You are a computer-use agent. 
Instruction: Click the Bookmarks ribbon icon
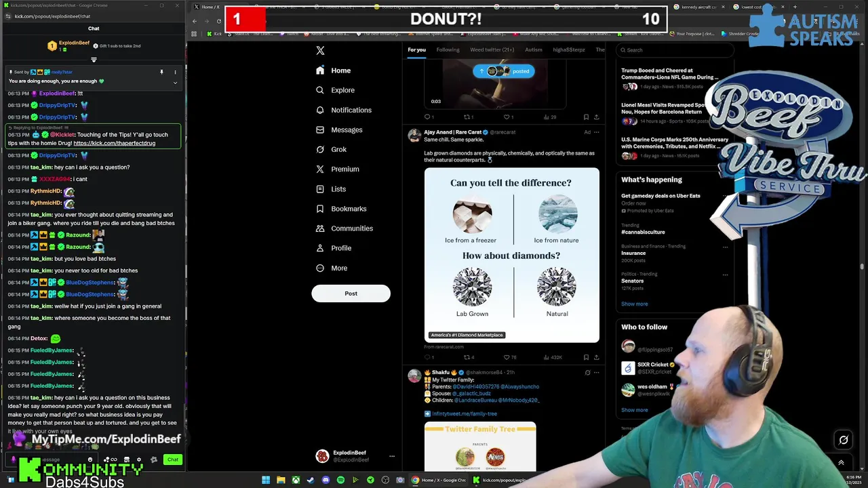[x=320, y=209]
